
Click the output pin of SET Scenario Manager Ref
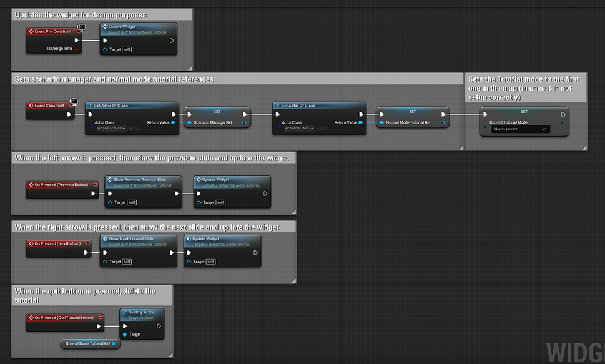(244, 123)
